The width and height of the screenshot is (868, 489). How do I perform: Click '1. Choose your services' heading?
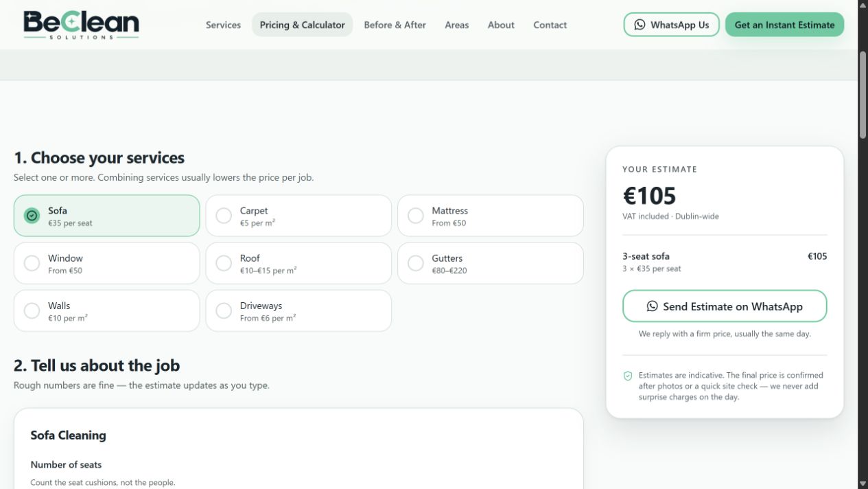[x=99, y=158]
